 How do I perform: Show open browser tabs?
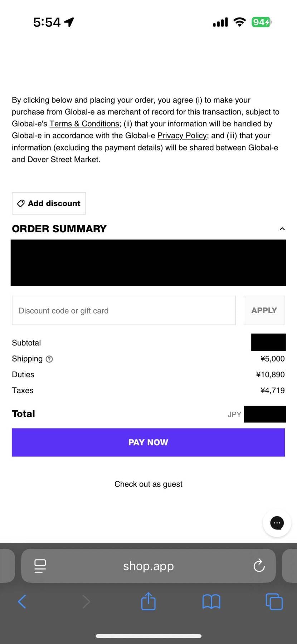[274, 602]
